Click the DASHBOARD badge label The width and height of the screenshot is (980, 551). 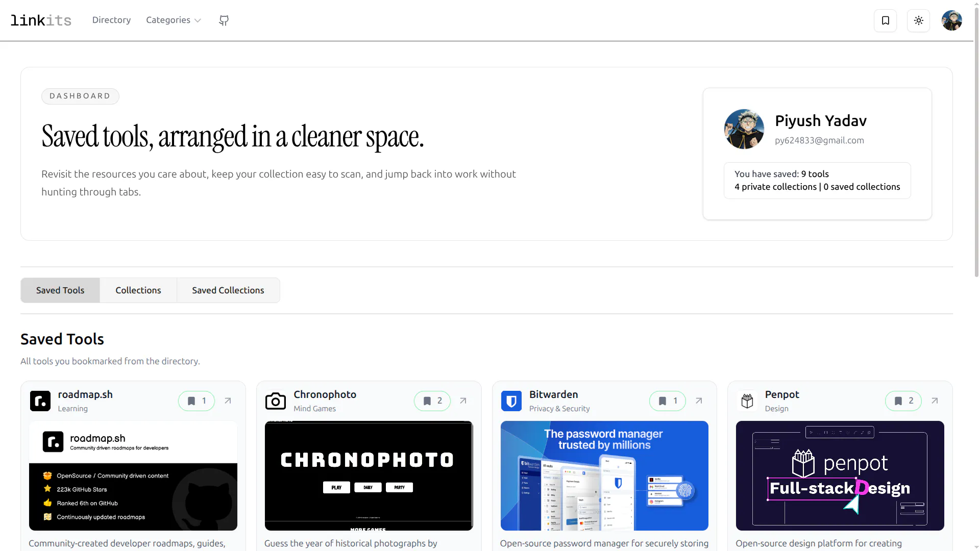[80, 96]
